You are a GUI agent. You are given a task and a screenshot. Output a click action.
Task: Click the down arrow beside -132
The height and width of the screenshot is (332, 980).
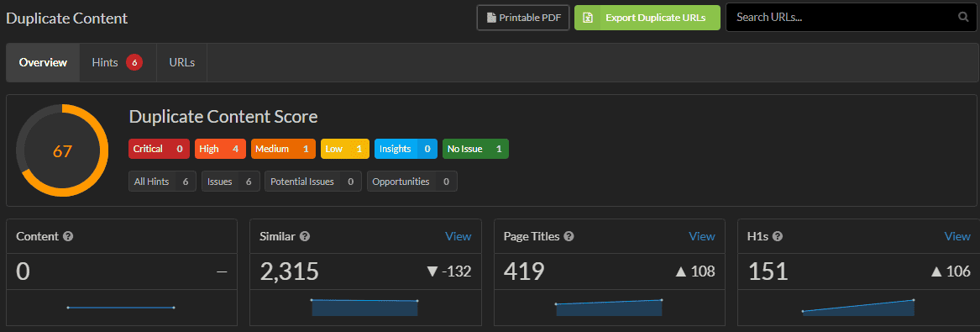tap(432, 271)
